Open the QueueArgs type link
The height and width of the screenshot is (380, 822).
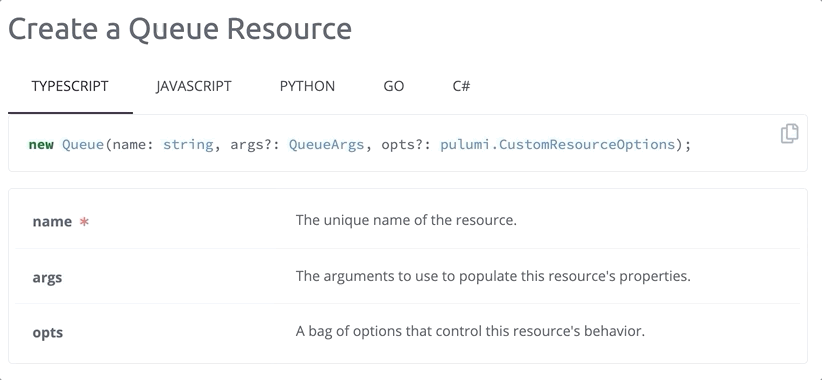(x=326, y=145)
